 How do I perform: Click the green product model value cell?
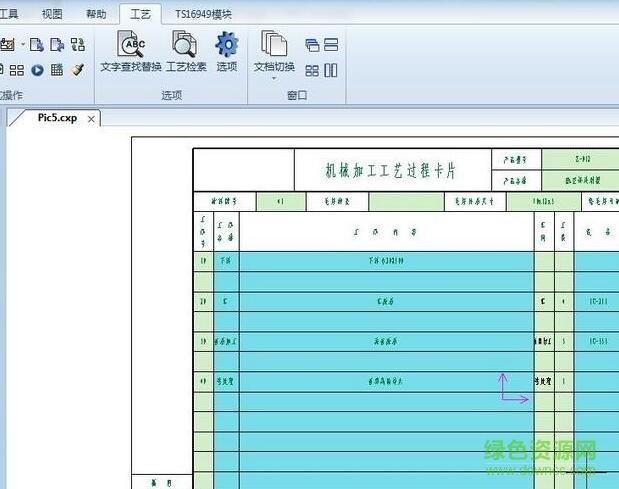[581, 159]
